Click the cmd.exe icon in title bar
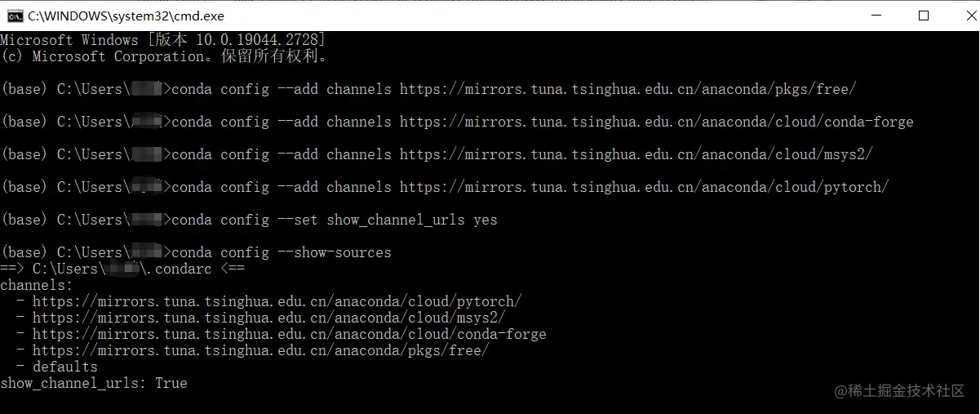Screen dimensions: 980x414 click(14, 16)
